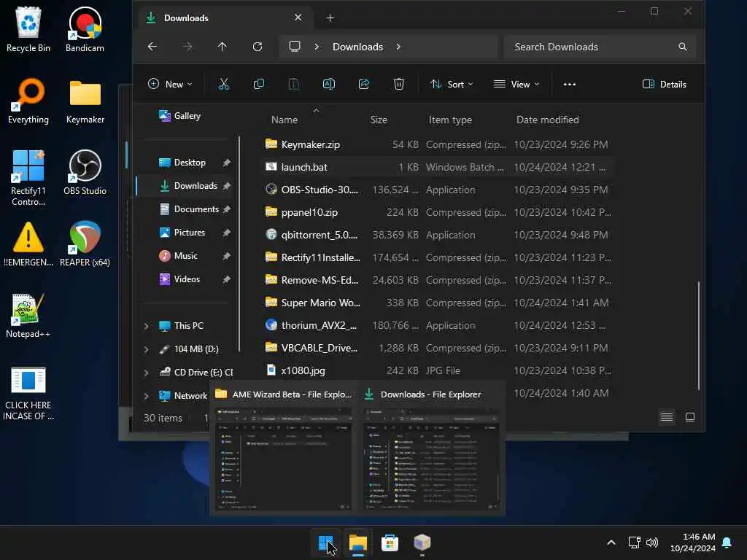
Task: Close the Downloads tab
Action: click(298, 17)
